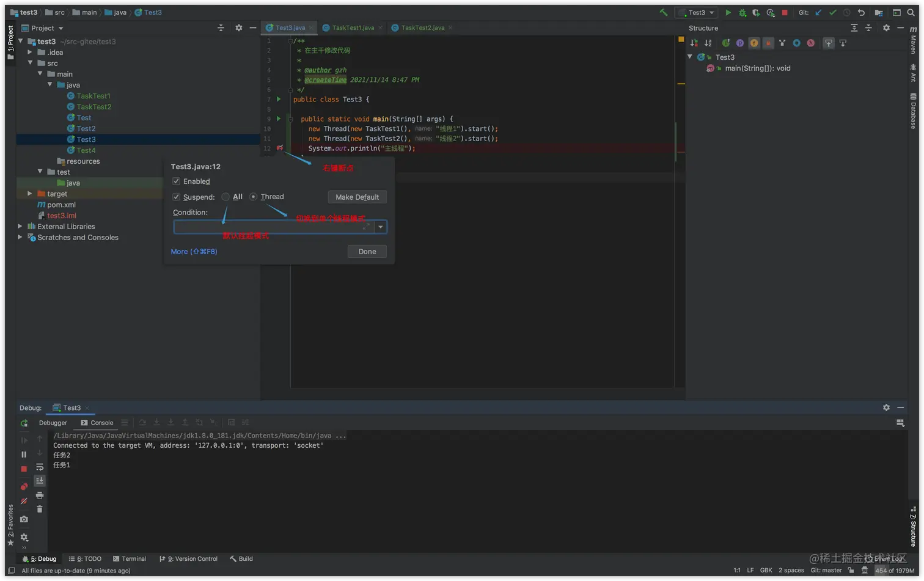Clear console using the trash icon
The image size is (924, 581).
(x=40, y=509)
